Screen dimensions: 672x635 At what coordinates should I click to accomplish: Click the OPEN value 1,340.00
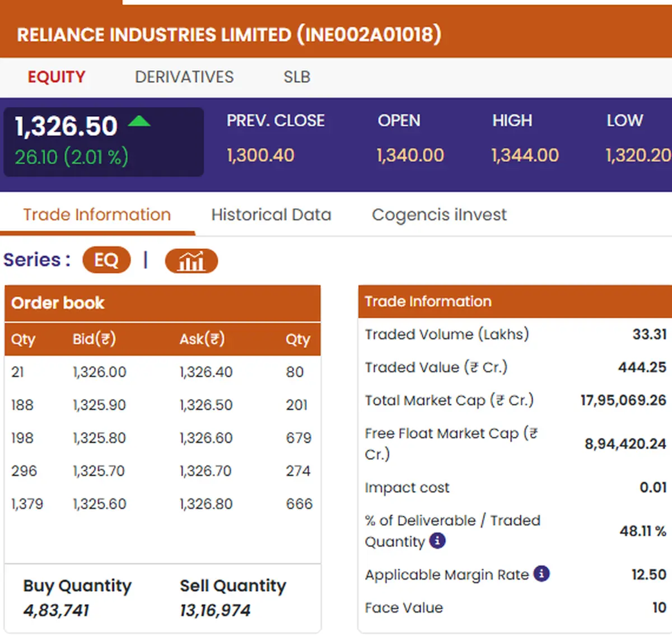click(410, 155)
